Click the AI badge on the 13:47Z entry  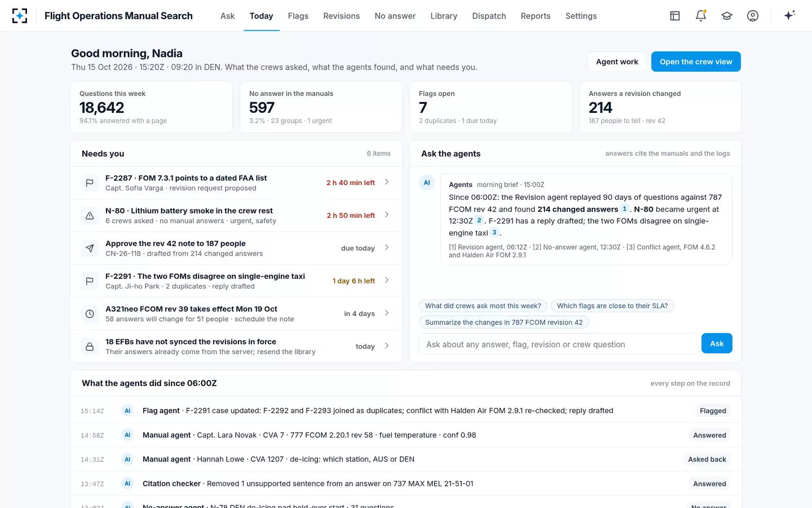(127, 484)
